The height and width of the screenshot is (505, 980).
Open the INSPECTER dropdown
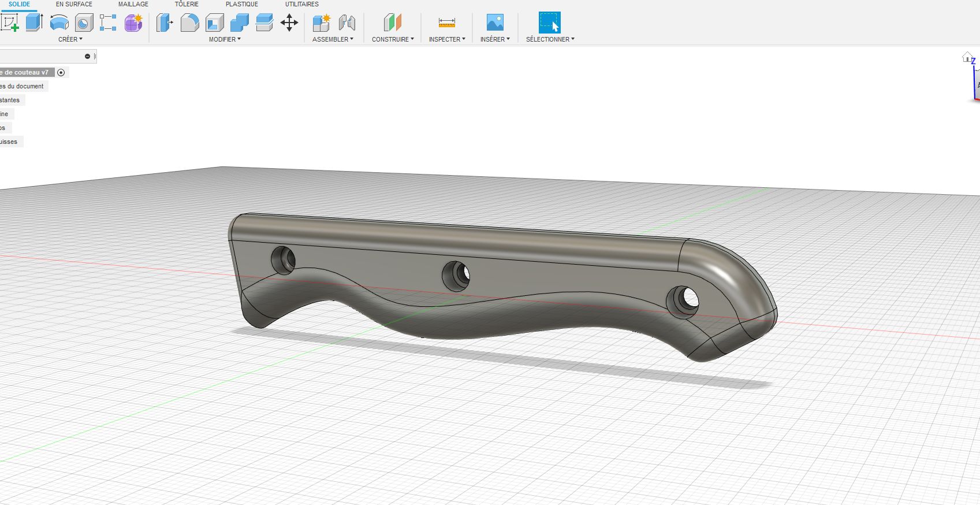point(447,39)
